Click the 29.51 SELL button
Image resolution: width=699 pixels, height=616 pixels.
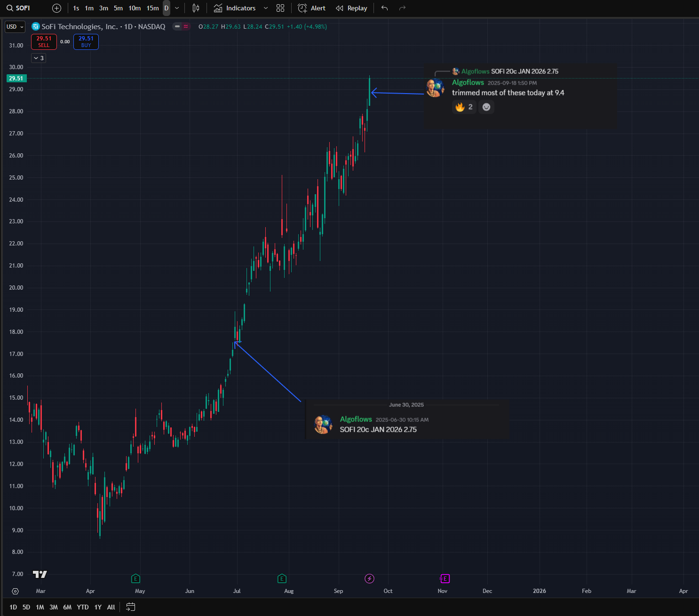coord(44,42)
